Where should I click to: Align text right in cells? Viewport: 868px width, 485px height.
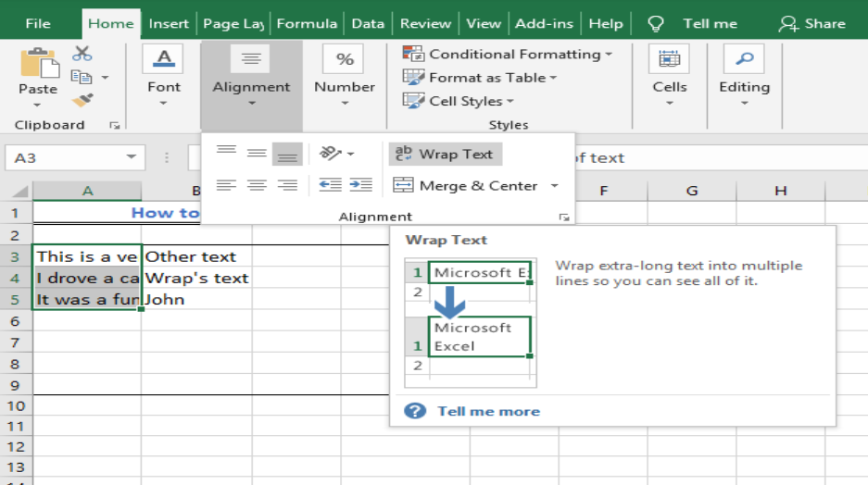[287, 185]
